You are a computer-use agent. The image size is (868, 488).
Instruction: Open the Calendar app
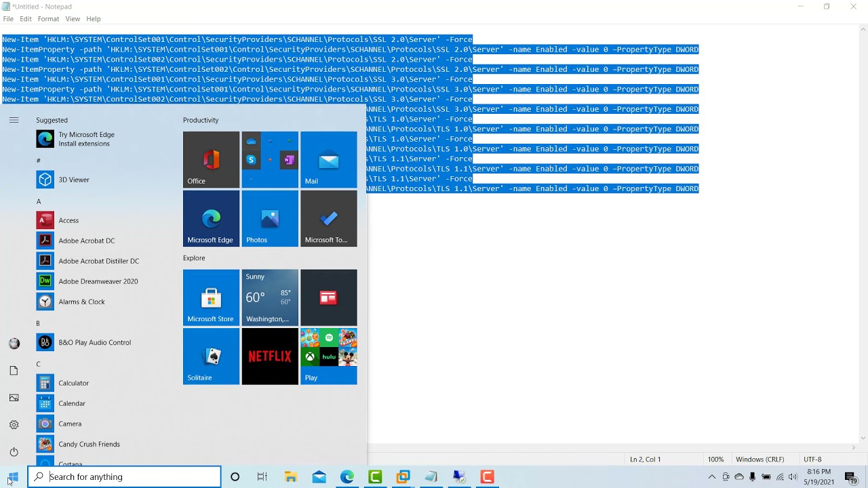[x=102, y=403]
